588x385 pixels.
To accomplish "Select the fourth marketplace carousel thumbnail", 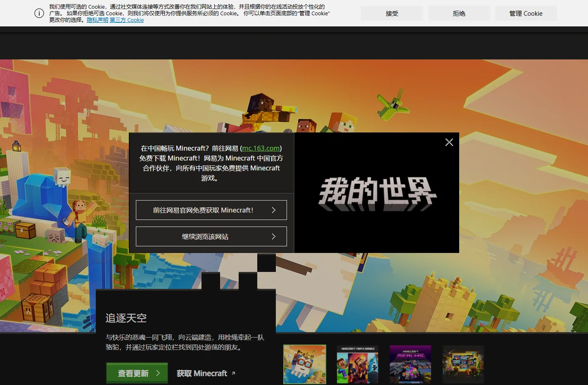I will (x=463, y=364).
